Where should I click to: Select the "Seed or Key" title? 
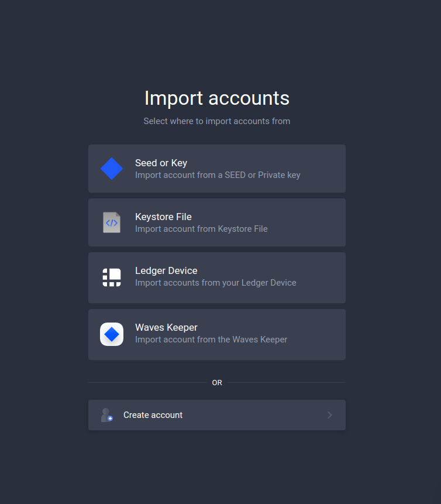pos(161,163)
